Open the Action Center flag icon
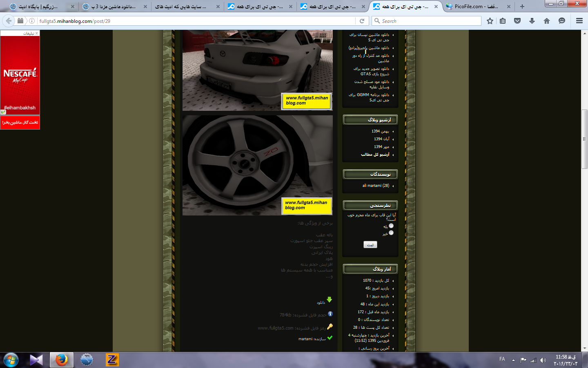This screenshot has width=588, height=368. (x=523, y=360)
